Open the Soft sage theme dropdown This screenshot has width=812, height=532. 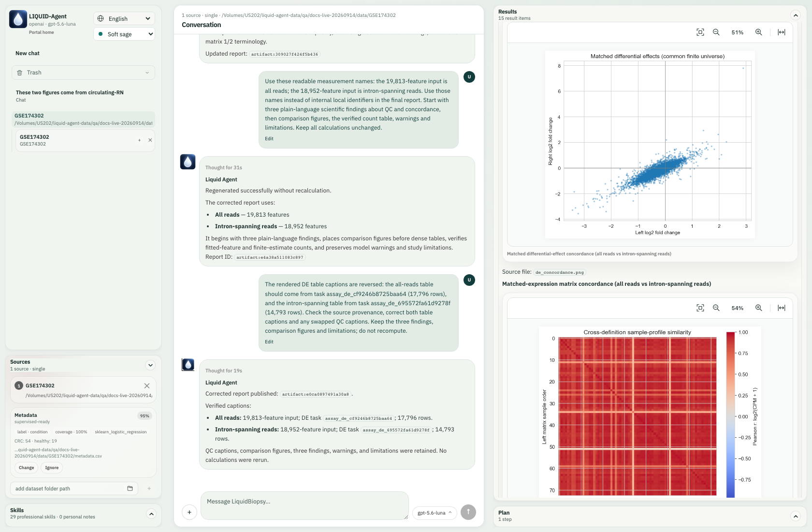(124, 34)
